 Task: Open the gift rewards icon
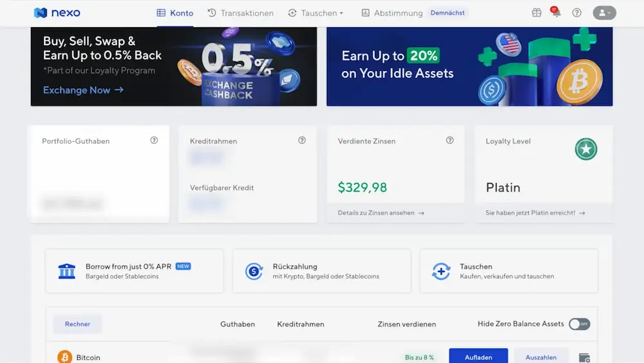click(x=536, y=13)
